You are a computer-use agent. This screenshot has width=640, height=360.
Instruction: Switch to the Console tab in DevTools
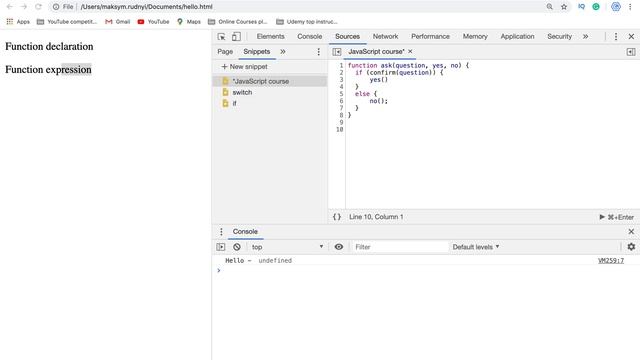309,36
